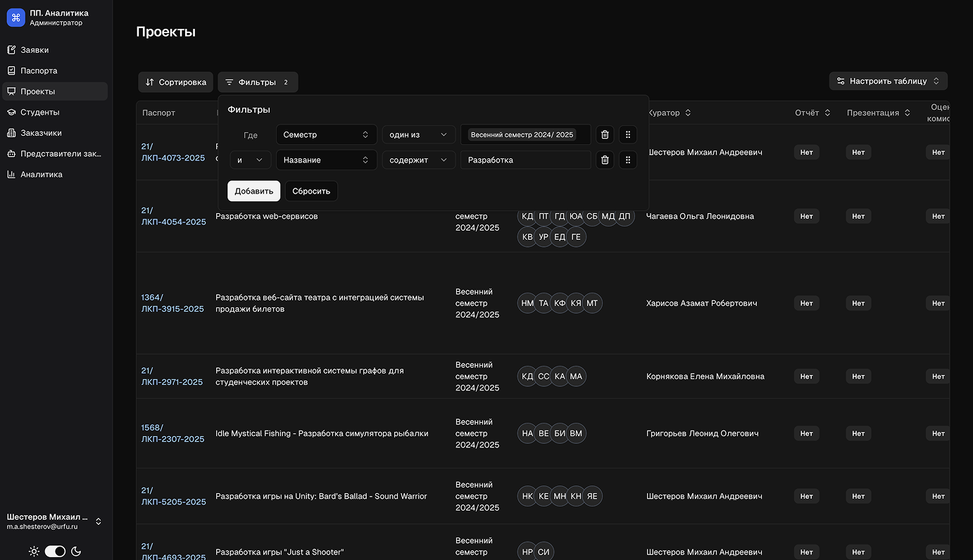Click the НМ student avatar

coord(527,303)
